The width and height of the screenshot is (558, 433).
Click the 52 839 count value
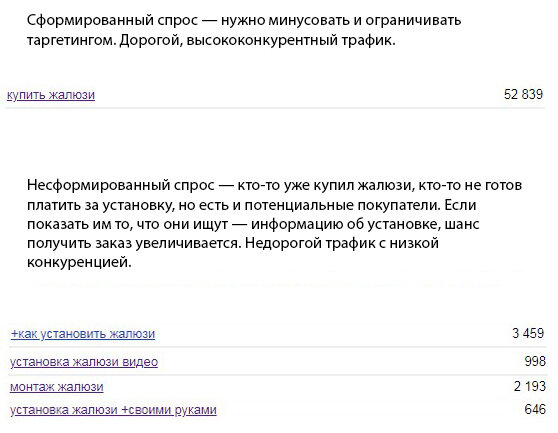point(523,94)
